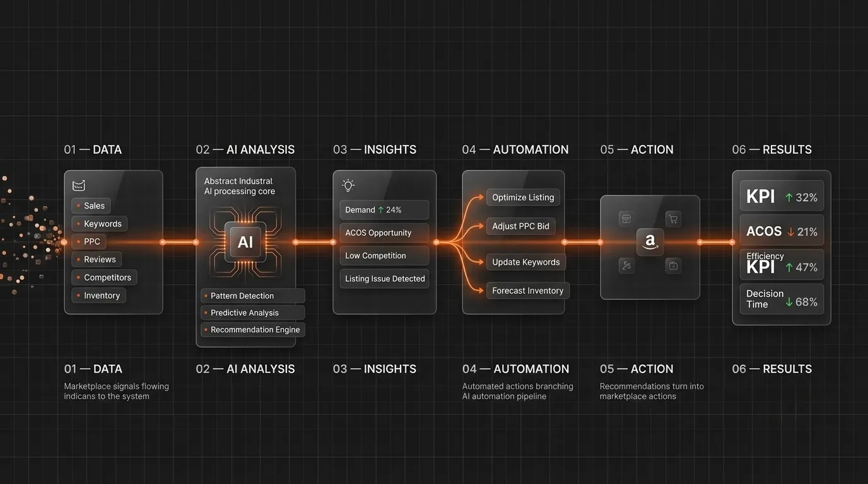Click the Reviews data pill

(97, 259)
